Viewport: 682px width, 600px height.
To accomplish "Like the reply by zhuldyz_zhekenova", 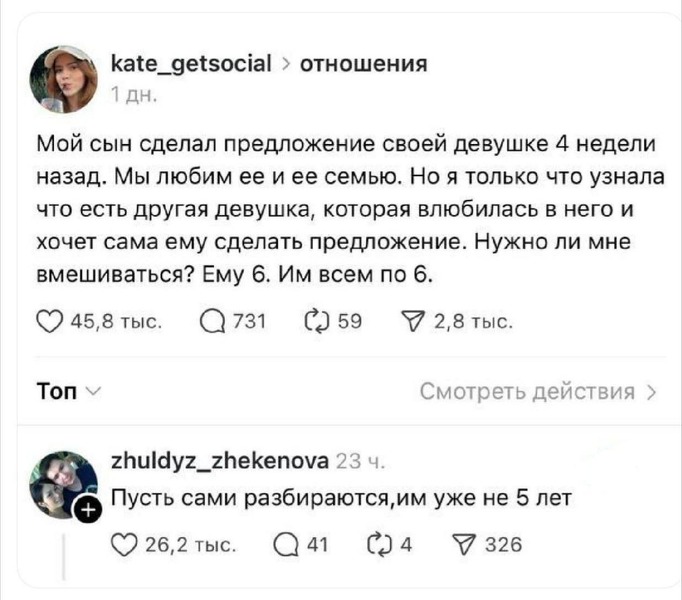I will coord(122,543).
